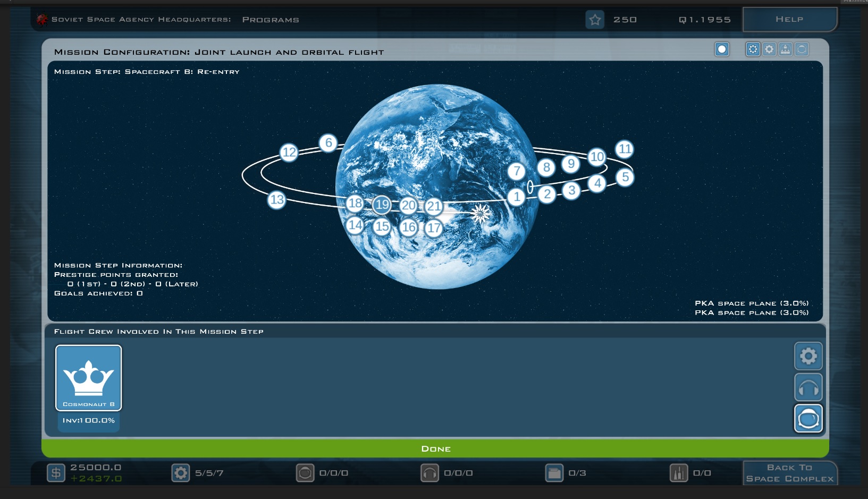Click the prestige star icon

click(x=595, y=20)
